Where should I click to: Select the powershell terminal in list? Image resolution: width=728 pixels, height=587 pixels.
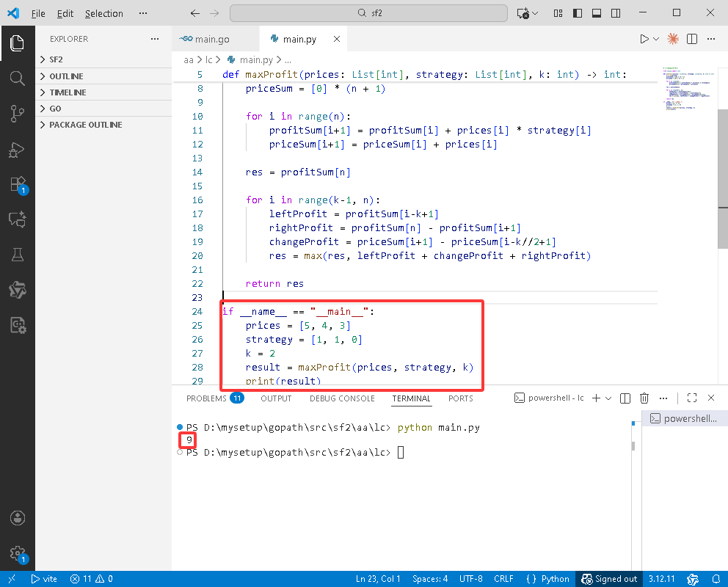coord(685,418)
